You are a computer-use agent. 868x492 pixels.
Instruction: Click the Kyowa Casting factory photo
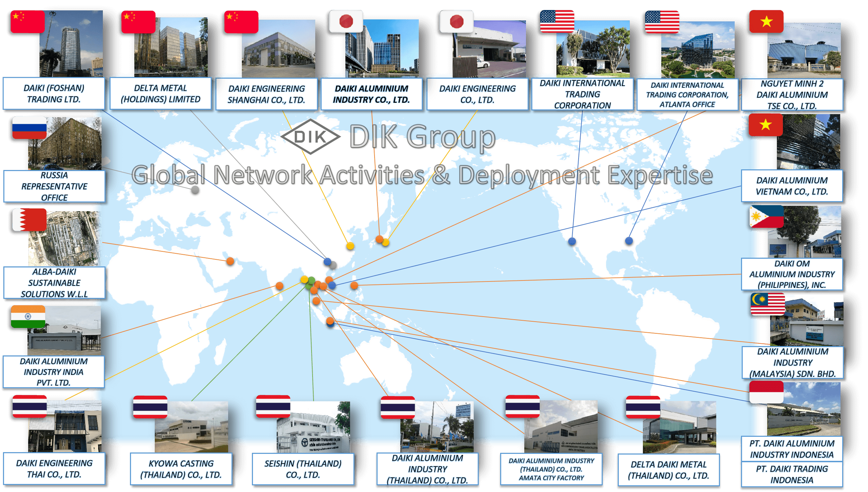tap(191, 427)
